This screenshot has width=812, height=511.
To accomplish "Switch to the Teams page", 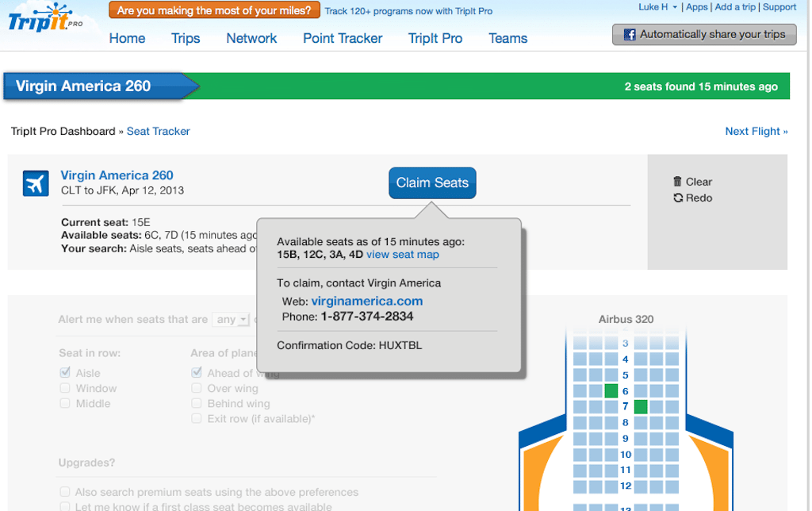I will pos(508,38).
